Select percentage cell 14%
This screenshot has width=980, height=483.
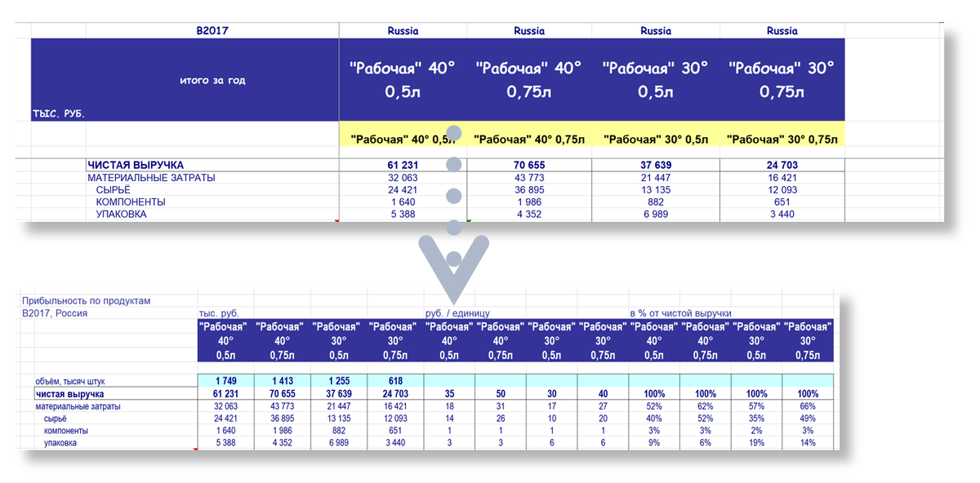pyautogui.click(x=808, y=442)
